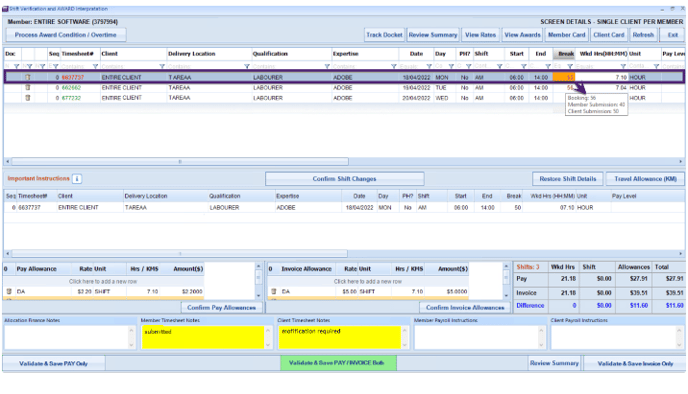688x394 pixels.
Task: Add new Pay Allowance row
Action: 103,281
